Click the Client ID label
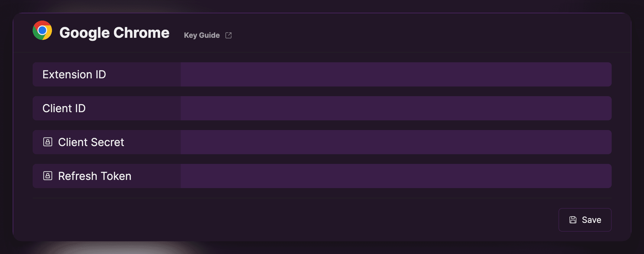This screenshot has width=644, height=254. click(x=64, y=108)
